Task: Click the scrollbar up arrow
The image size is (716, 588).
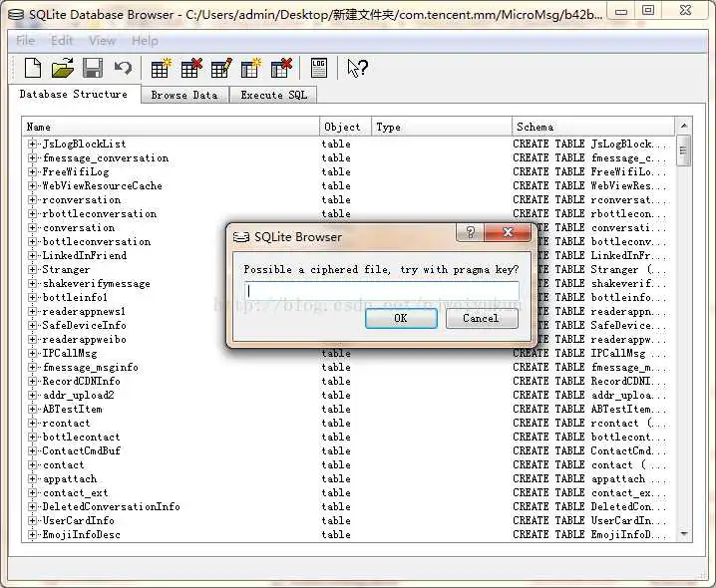Action: pyautogui.click(x=683, y=126)
